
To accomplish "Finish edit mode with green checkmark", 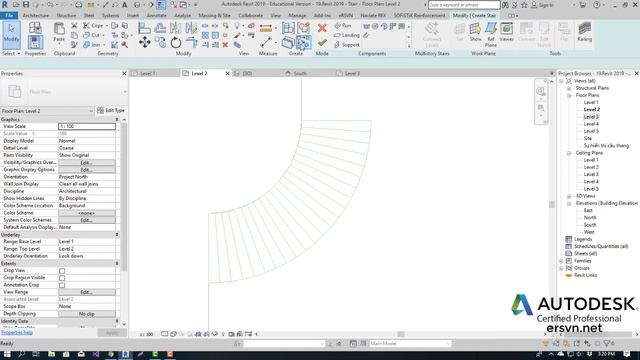I will click(x=322, y=42).
